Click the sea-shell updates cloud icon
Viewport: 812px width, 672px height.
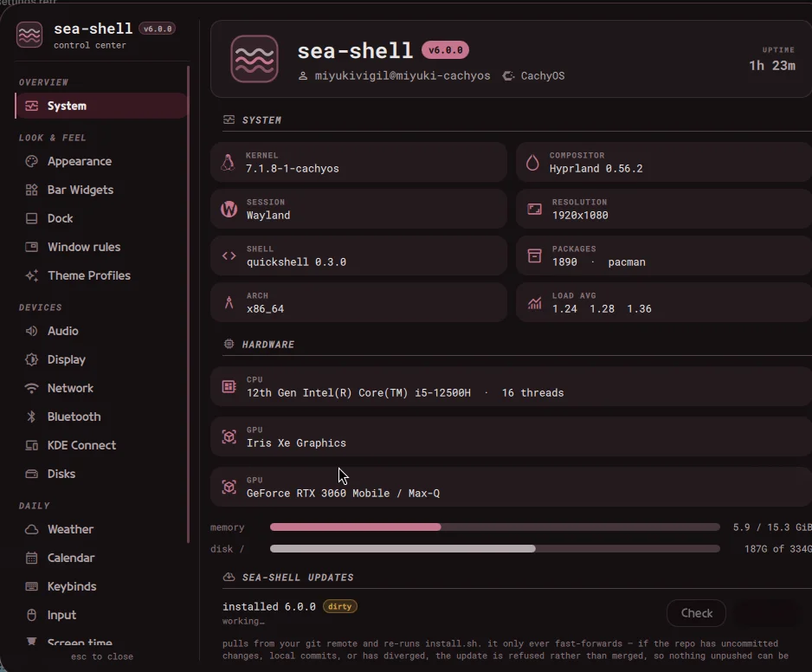[x=229, y=577]
